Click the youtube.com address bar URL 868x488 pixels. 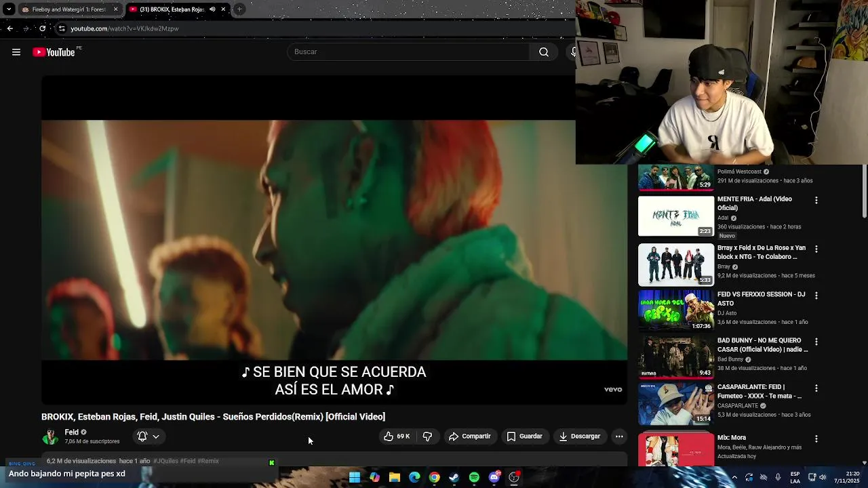(x=125, y=28)
